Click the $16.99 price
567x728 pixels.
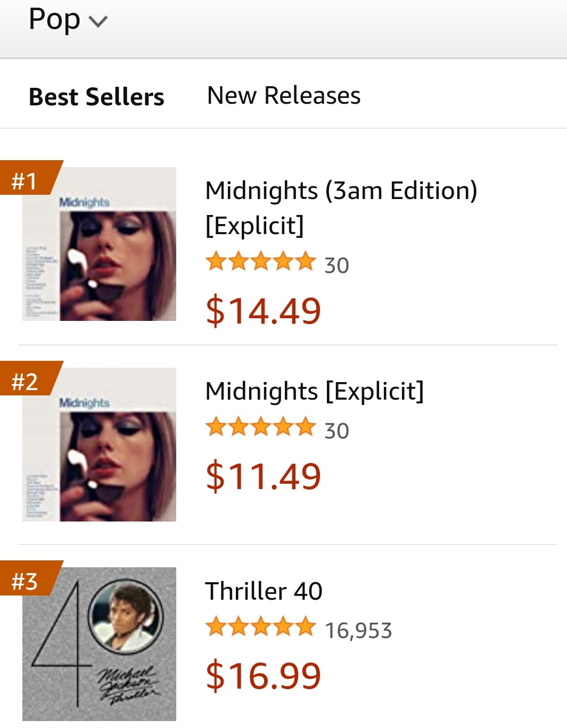(264, 676)
